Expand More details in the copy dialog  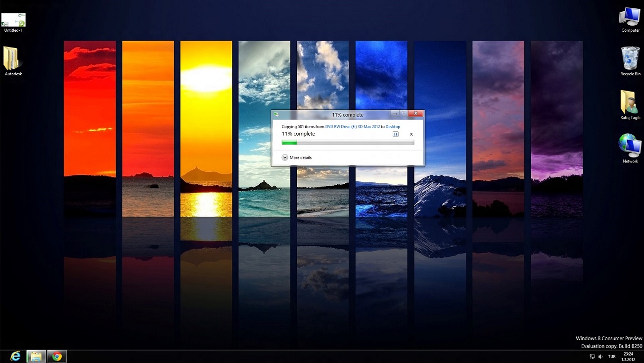pyautogui.click(x=297, y=157)
